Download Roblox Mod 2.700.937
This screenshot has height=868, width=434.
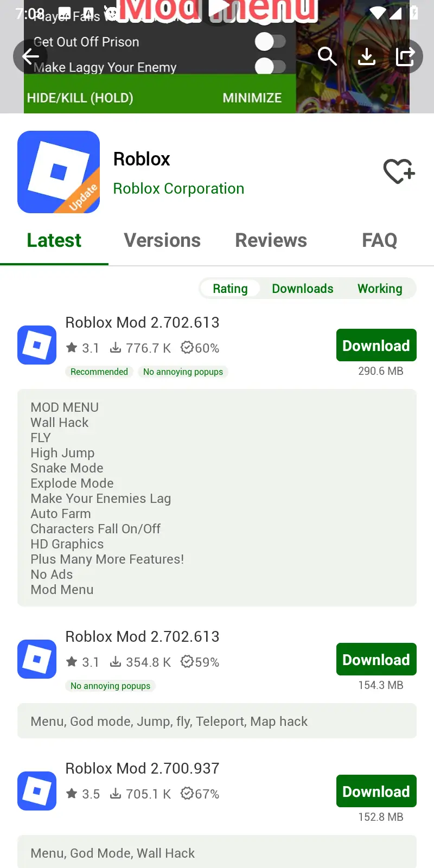pos(376,791)
